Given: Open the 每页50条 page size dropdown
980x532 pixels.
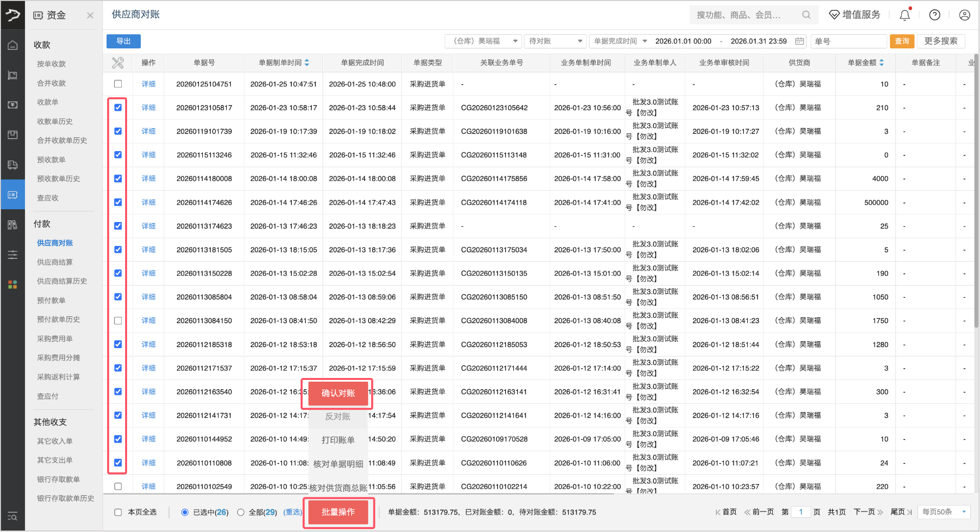Looking at the screenshot, I should coord(943,512).
